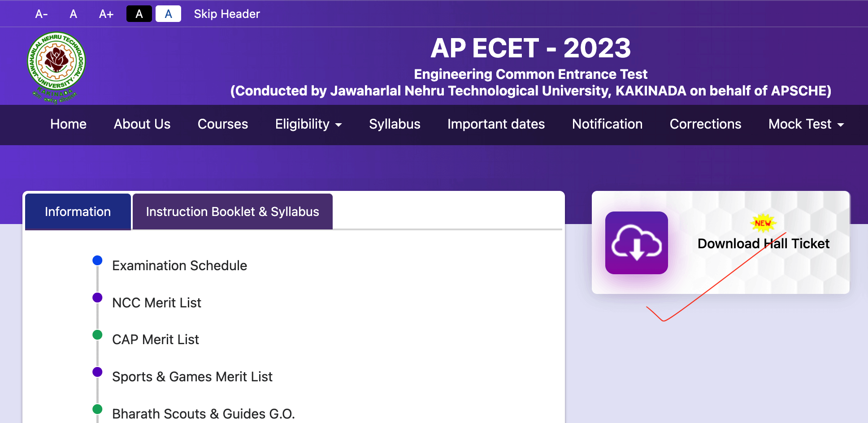868x423 pixels.
Task: Switch to white theme A swatch
Action: pos(168,14)
